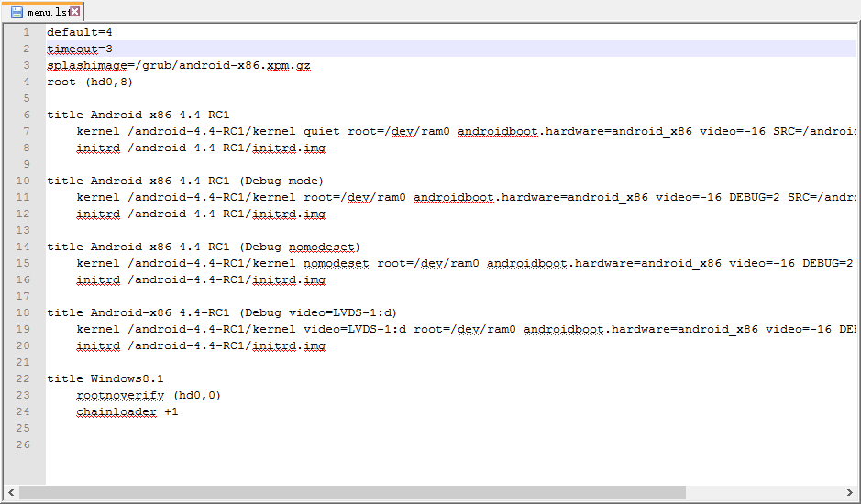Click the initrd line on line 20
The height and width of the screenshot is (504, 861).
pos(201,345)
